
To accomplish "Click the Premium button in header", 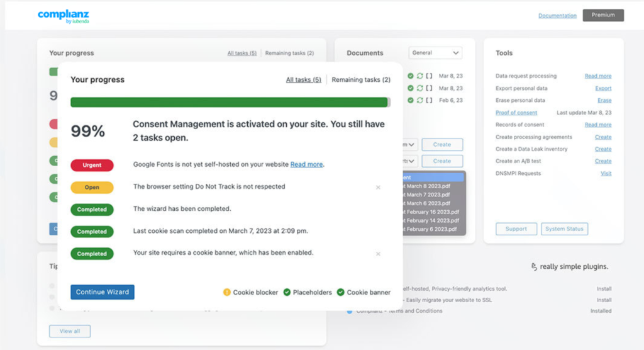I will coord(603,15).
